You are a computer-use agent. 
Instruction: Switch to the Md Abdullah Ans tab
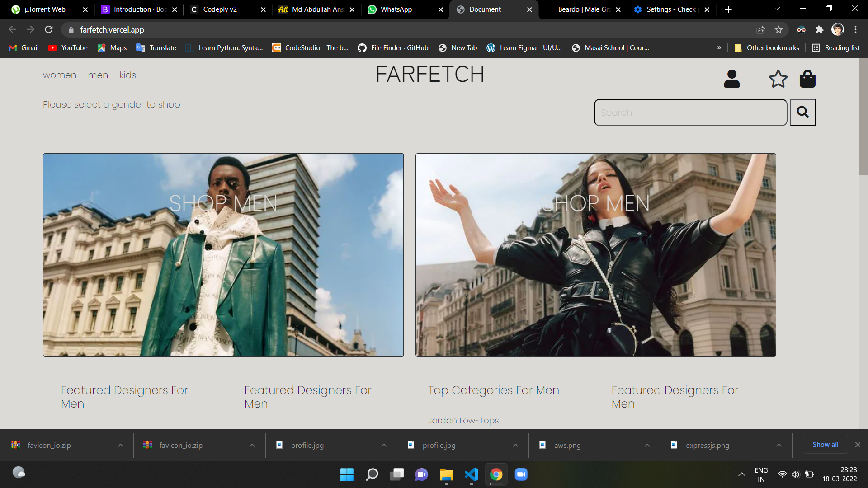317,9
